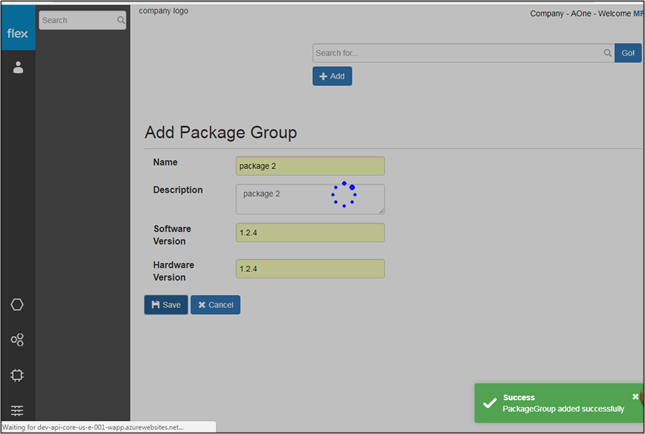Viewport: 645px width, 434px height.
Task: Click the Description label
Action: [178, 190]
